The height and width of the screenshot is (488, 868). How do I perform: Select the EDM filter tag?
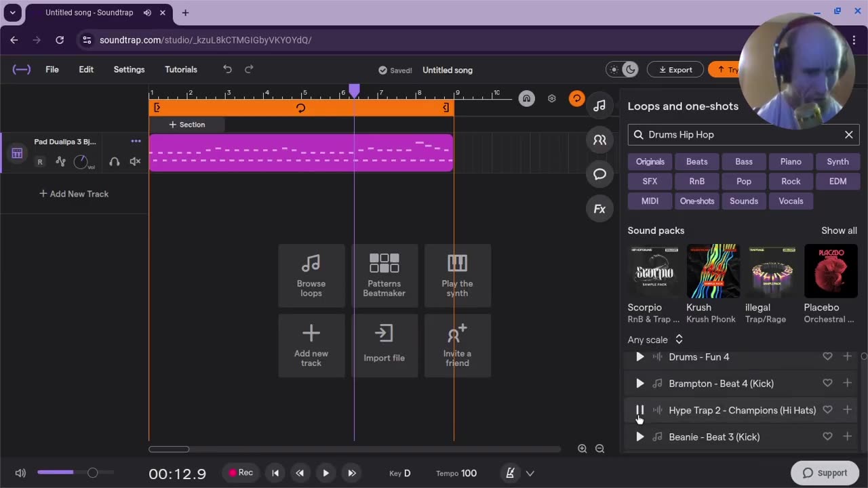coord(837,181)
